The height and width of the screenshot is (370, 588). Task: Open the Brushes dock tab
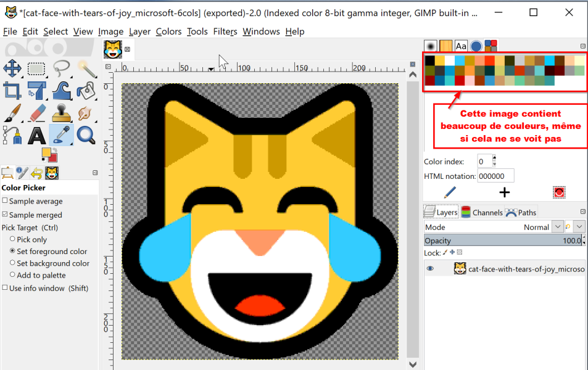431,46
